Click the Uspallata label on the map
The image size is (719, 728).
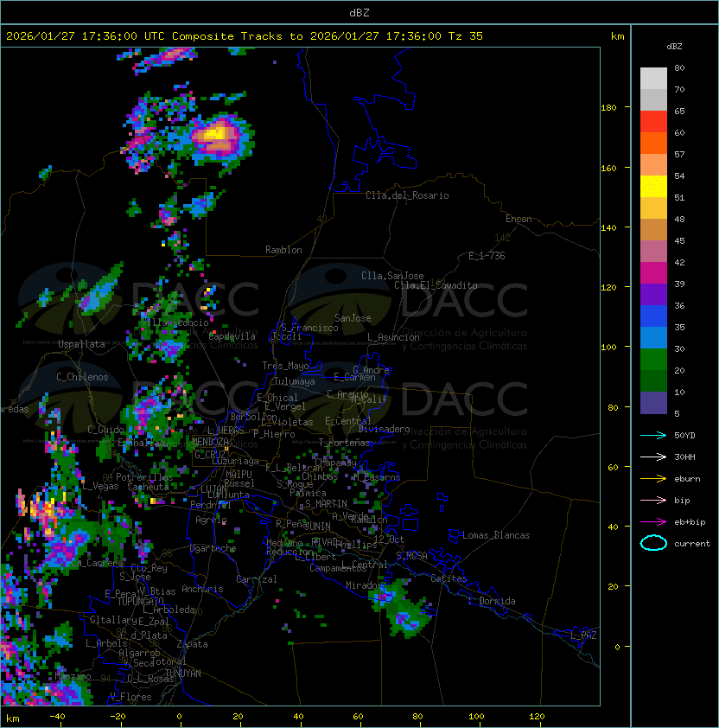coord(81,344)
